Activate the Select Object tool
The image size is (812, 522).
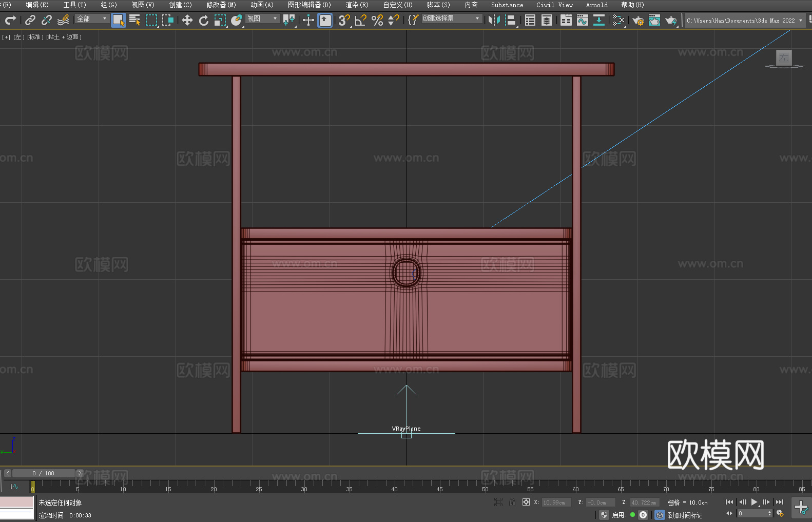click(x=119, y=20)
